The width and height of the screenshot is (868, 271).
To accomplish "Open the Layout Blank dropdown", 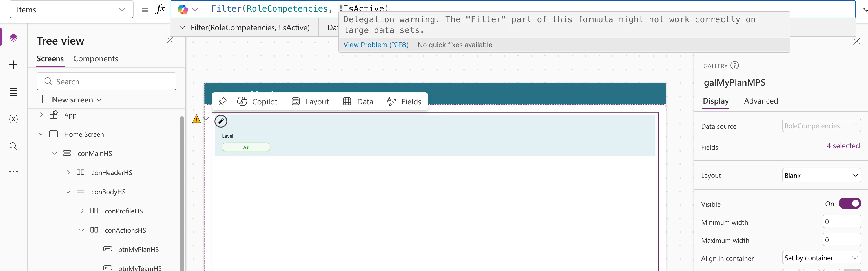I will (821, 175).
